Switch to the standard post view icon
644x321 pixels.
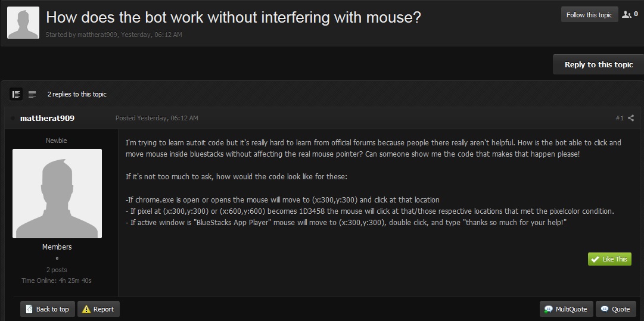point(16,94)
